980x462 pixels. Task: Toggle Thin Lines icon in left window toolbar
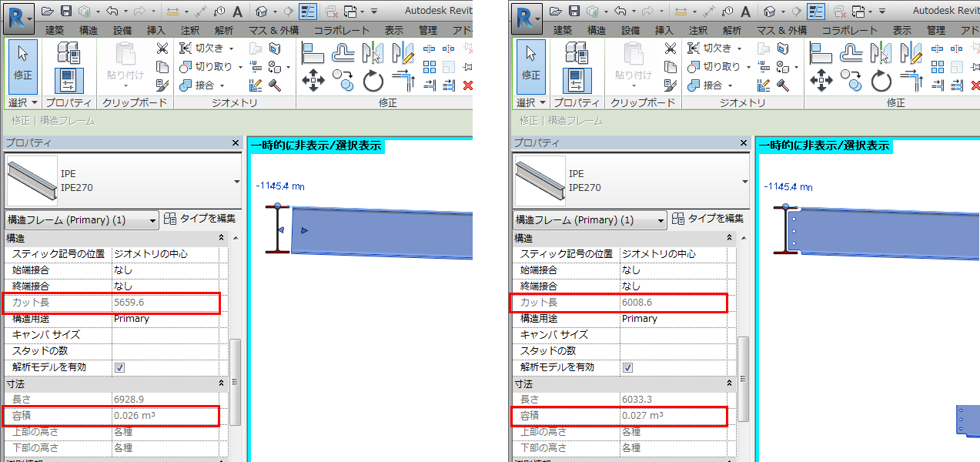308,12
